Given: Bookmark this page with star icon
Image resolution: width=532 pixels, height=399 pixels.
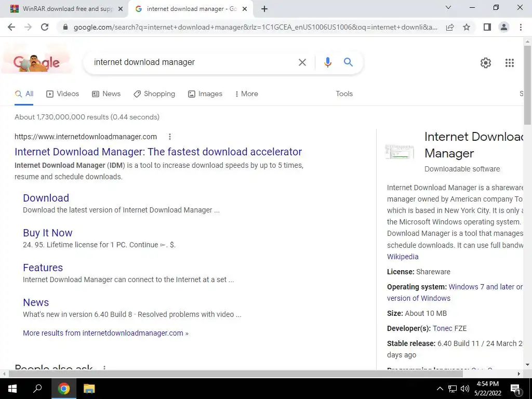Looking at the screenshot, I should [x=467, y=27].
